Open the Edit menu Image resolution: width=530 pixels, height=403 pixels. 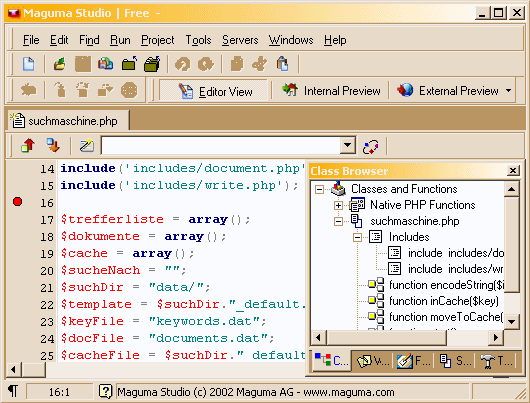pyautogui.click(x=59, y=40)
